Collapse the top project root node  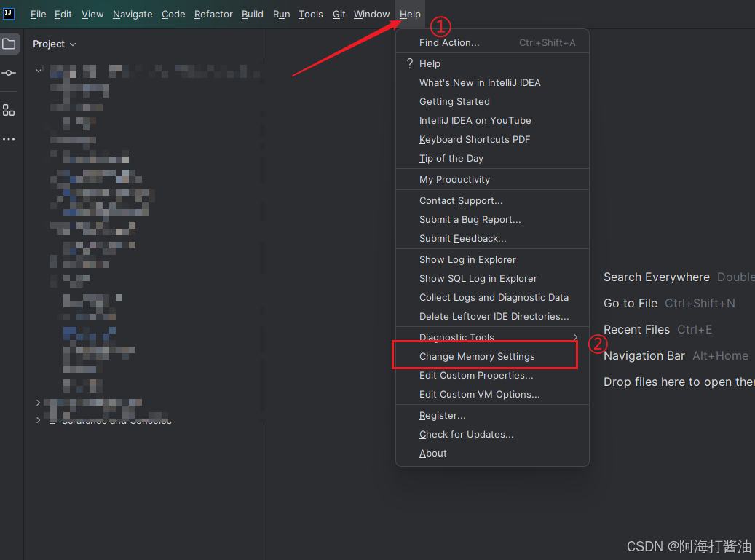coord(39,71)
